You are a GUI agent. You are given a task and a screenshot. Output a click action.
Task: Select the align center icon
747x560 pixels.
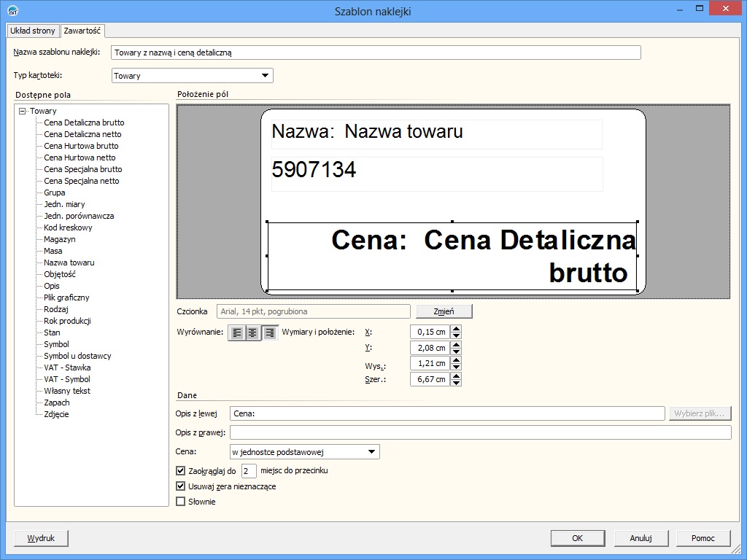click(x=253, y=332)
